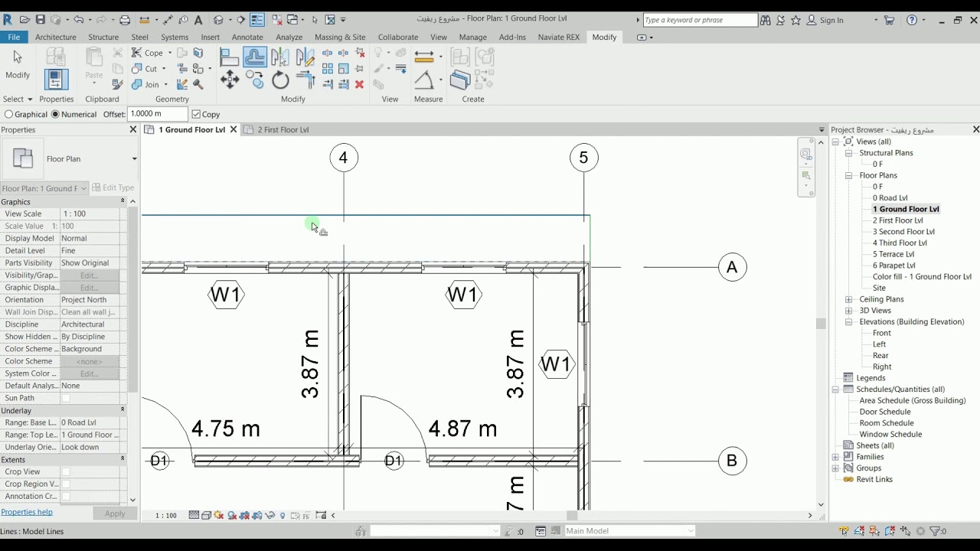Click the System Color Schemes Edit button
Image resolution: width=980 pixels, height=551 pixels.
[89, 373]
